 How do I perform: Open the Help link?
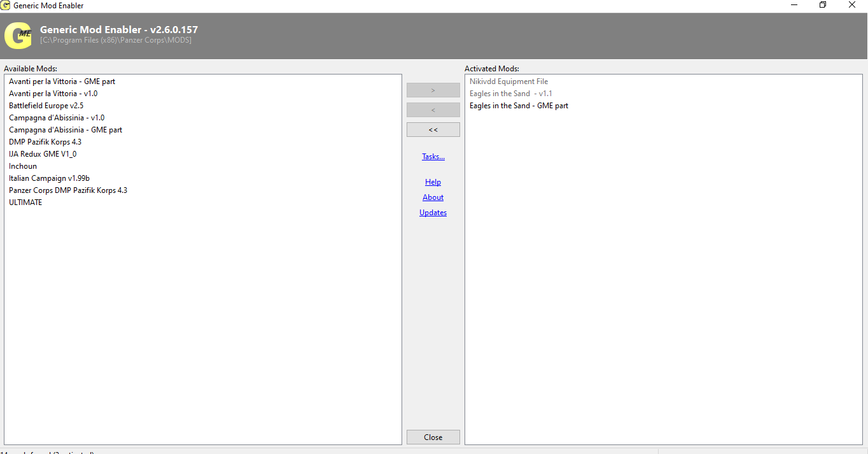pyautogui.click(x=433, y=182)
